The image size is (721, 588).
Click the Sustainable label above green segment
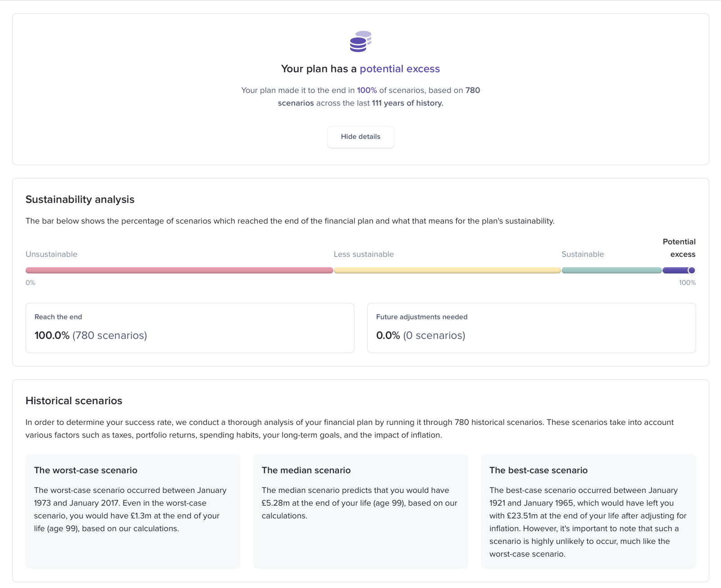point(582,254)
